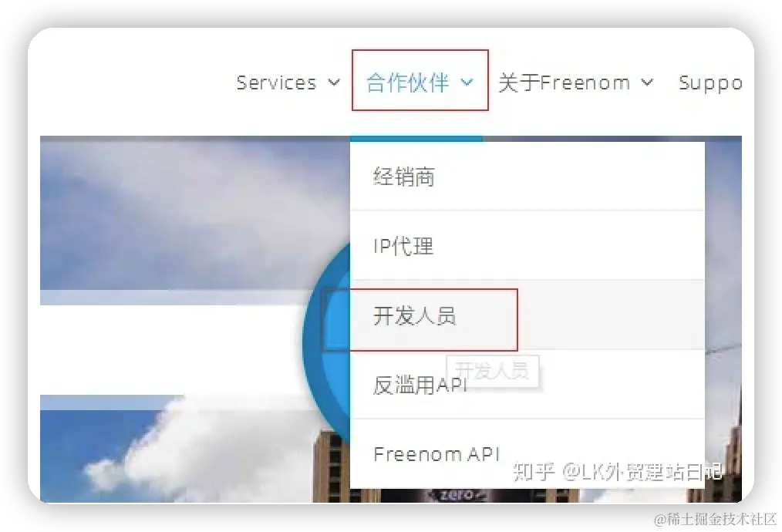
Task: Collapse the chevron beside 合作伙伴
Action: coord(467,82)
